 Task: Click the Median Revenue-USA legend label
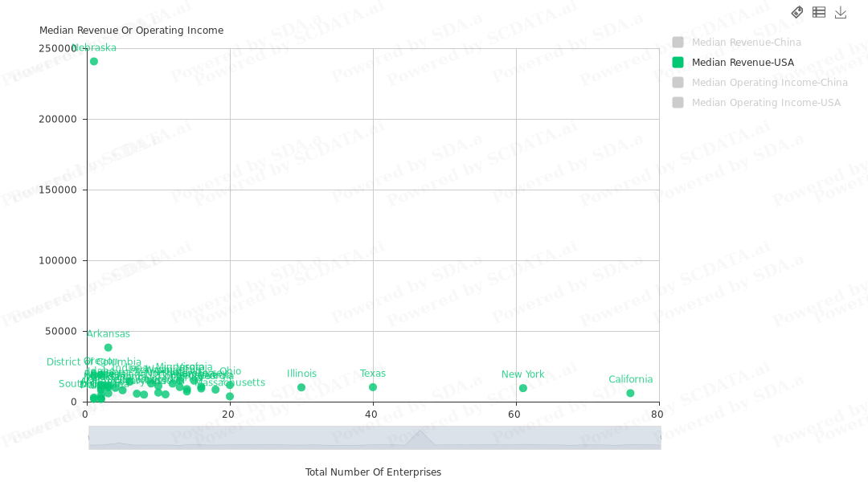coord(743,63)
